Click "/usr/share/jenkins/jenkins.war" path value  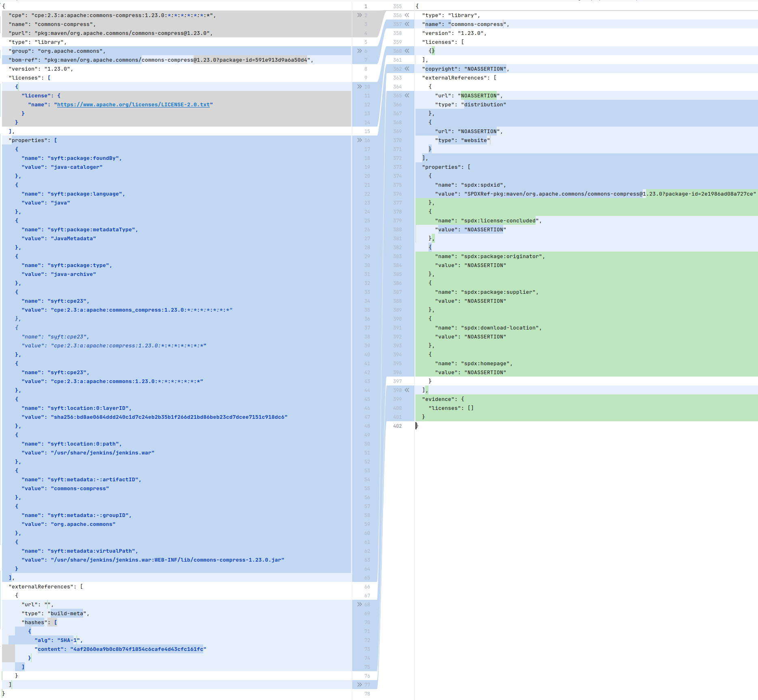click(x=103, y=453)
